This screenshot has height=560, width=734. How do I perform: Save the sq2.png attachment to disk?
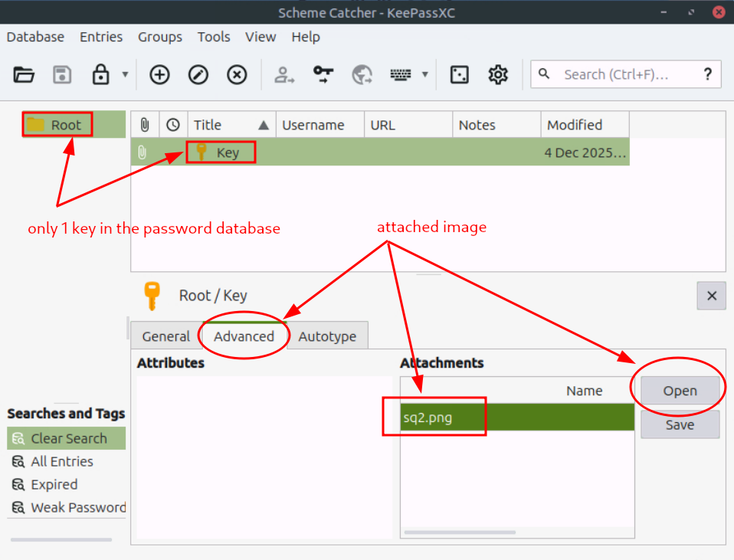pyautogui.click(x=679, y=425)
